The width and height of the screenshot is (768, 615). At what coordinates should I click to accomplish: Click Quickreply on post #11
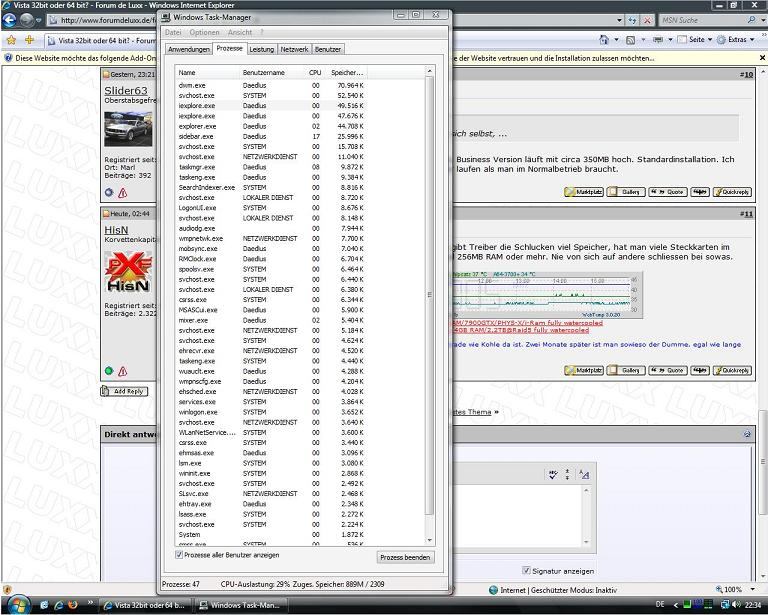click(732, 370)
